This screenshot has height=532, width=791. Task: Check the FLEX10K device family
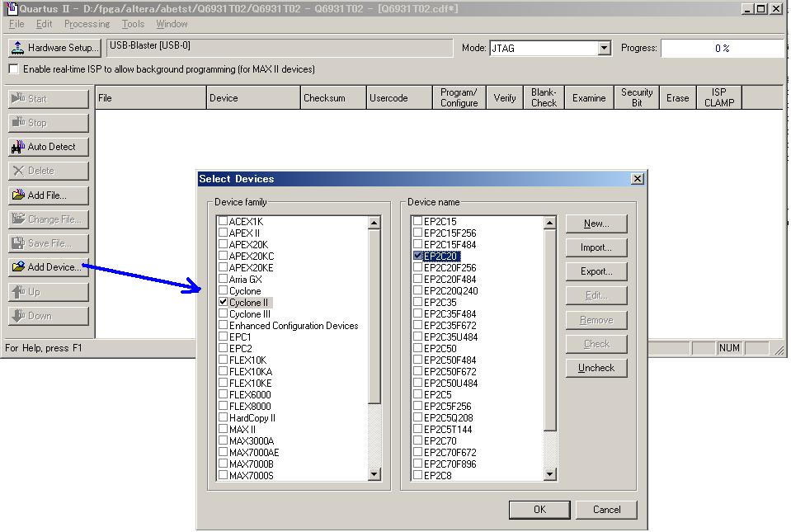tap(223, 360)
